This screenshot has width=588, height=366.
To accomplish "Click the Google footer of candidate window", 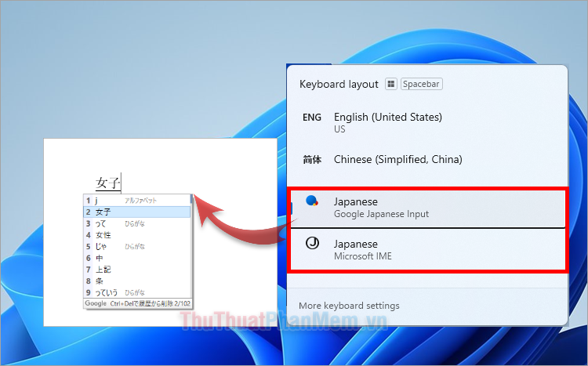I will tap(138, 303).
